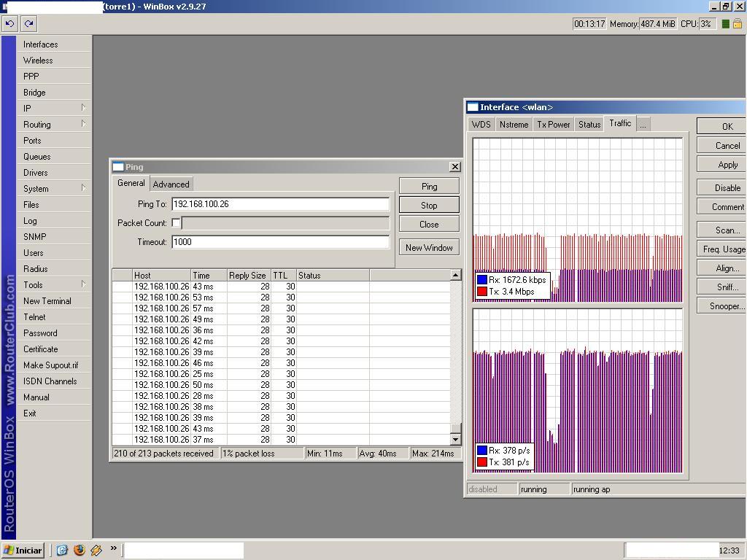Switch to the Advanced tab in Ping
The width and height of the screenshot is (747, 560).
pyautogui.click(x=171, y=184)
